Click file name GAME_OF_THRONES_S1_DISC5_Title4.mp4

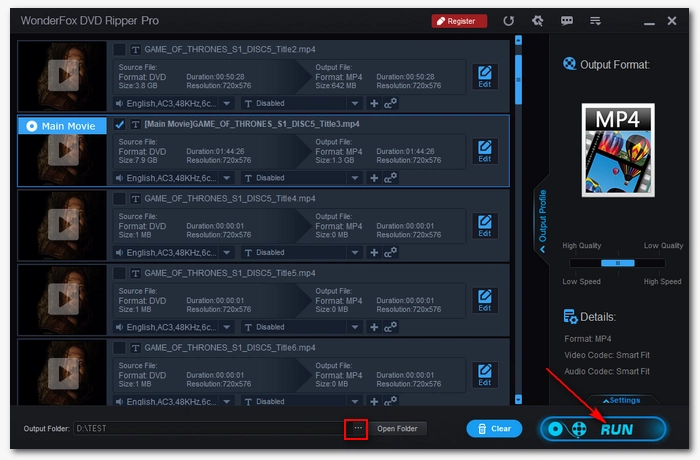point(230,198)
